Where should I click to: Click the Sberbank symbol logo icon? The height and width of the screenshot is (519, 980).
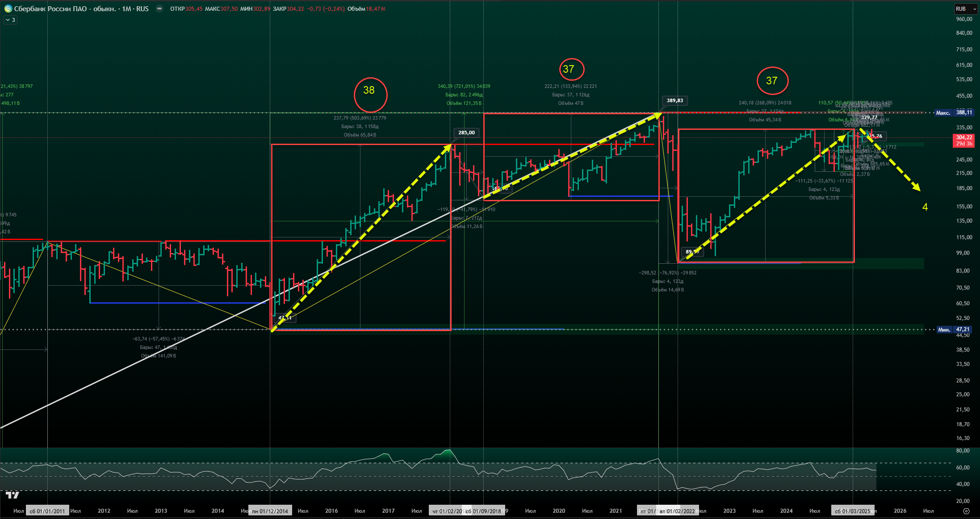tap(8, 8)
